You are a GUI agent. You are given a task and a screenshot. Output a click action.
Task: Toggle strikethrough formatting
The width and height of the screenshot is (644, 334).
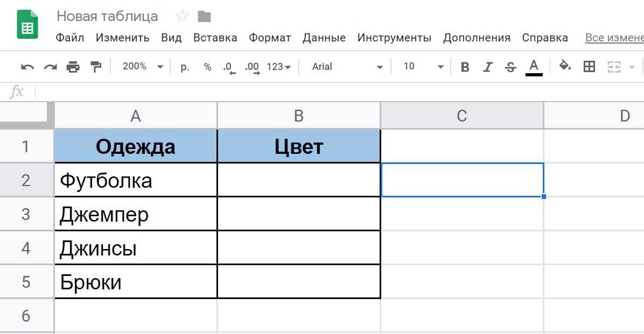pyautogui.click(x=510, y=67)
